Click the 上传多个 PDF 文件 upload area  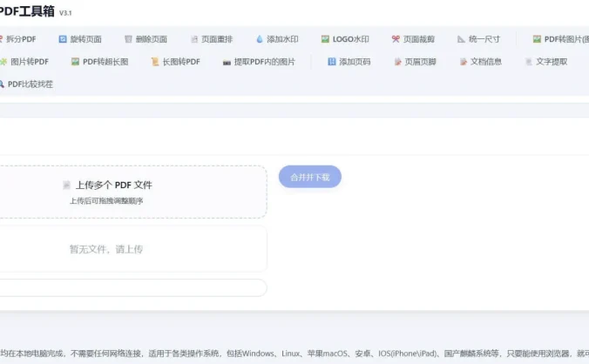click(x=132, y=192)
